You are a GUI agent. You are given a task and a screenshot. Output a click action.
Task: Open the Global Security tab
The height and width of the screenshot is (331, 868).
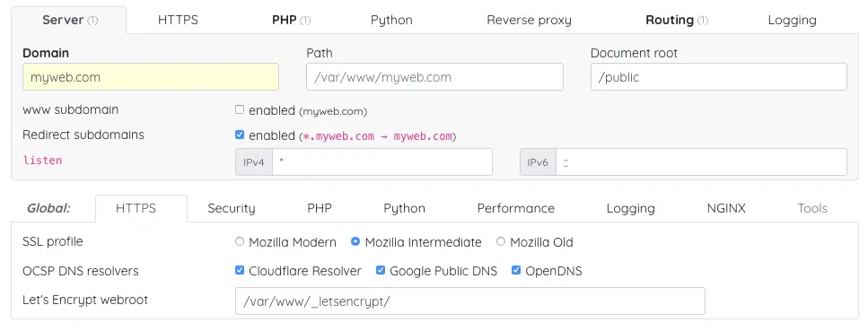pyautogui.click(x=231, y=209)
